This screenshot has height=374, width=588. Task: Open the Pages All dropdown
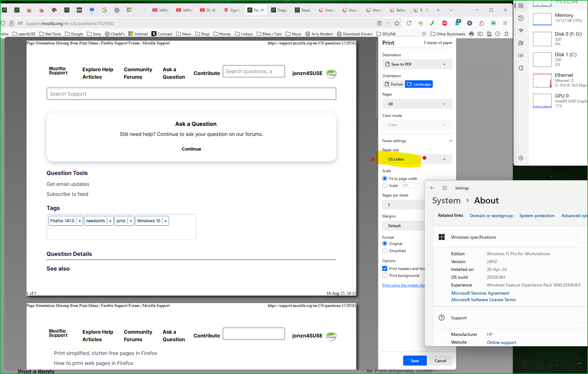[x=417, y=104]
